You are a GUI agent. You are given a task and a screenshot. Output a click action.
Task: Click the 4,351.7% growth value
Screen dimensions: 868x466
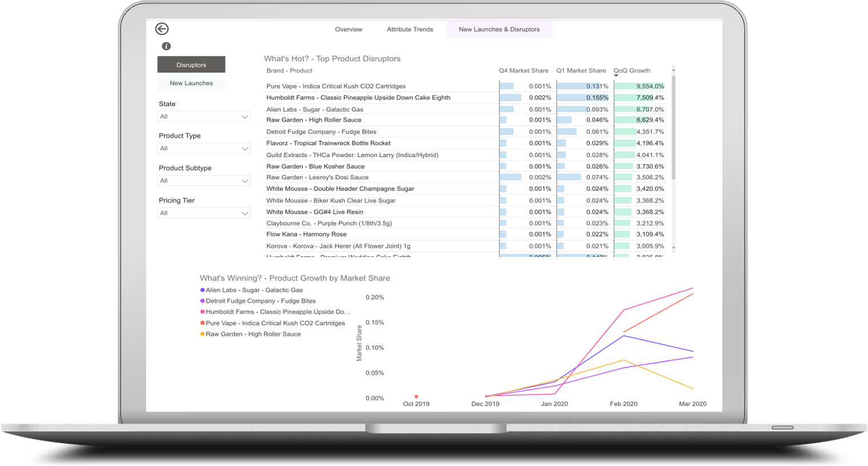pyautogui.click(x=650, y=132)
